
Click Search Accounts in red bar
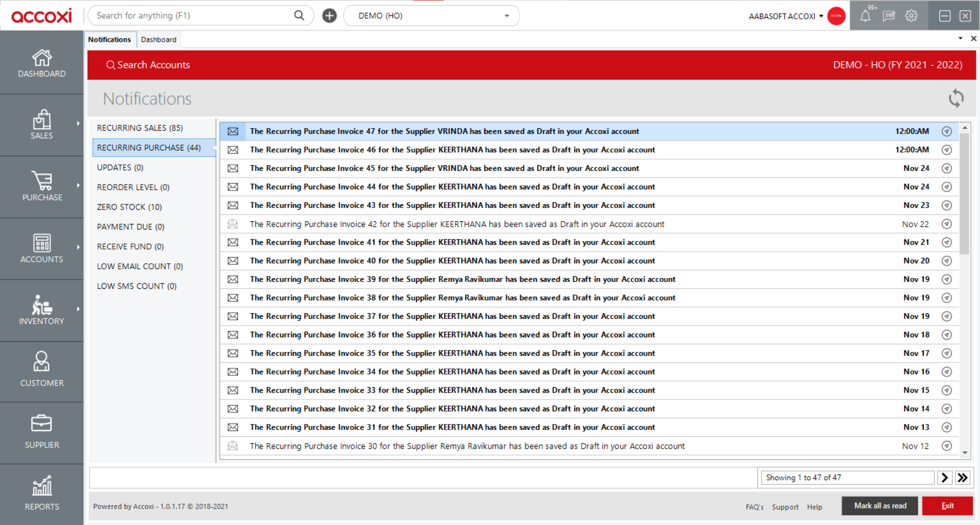(x=148, y=65)
